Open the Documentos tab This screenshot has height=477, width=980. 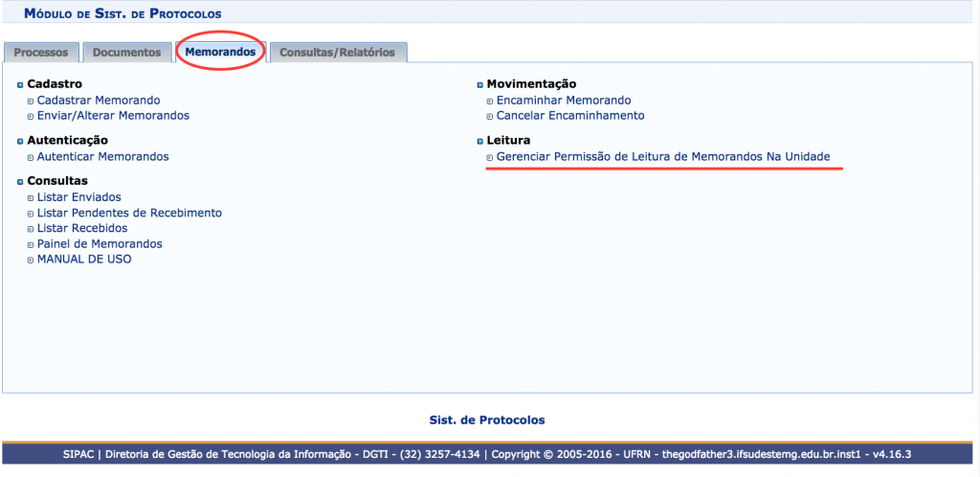tap(127, 53)
